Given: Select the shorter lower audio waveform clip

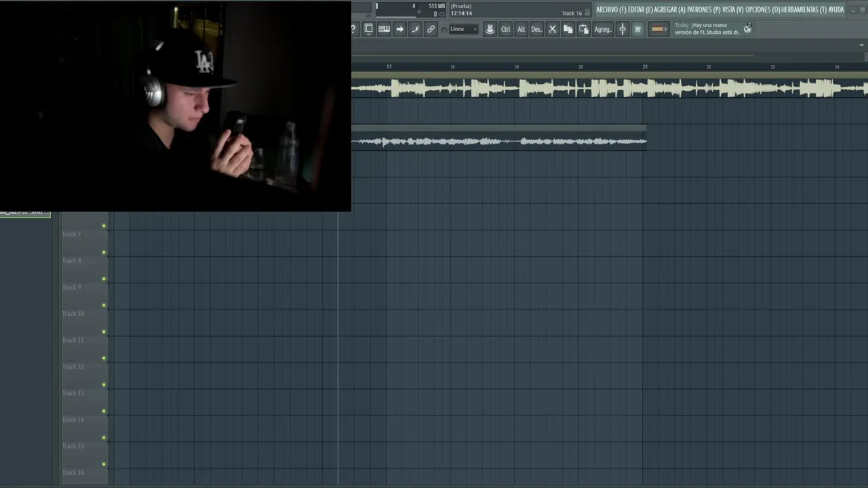Looking at the screenshot, I should [499, 138].
